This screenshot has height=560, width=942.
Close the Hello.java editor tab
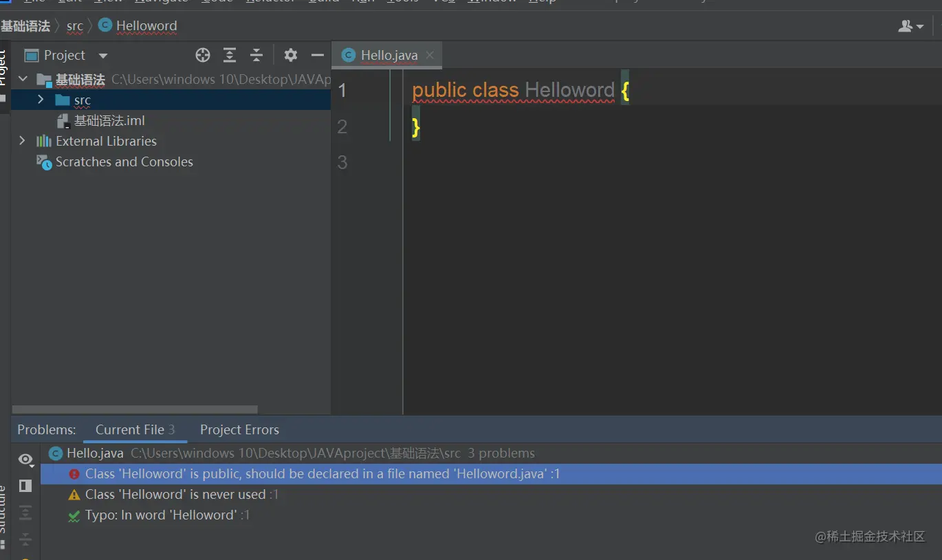click(x=430, y=55)
